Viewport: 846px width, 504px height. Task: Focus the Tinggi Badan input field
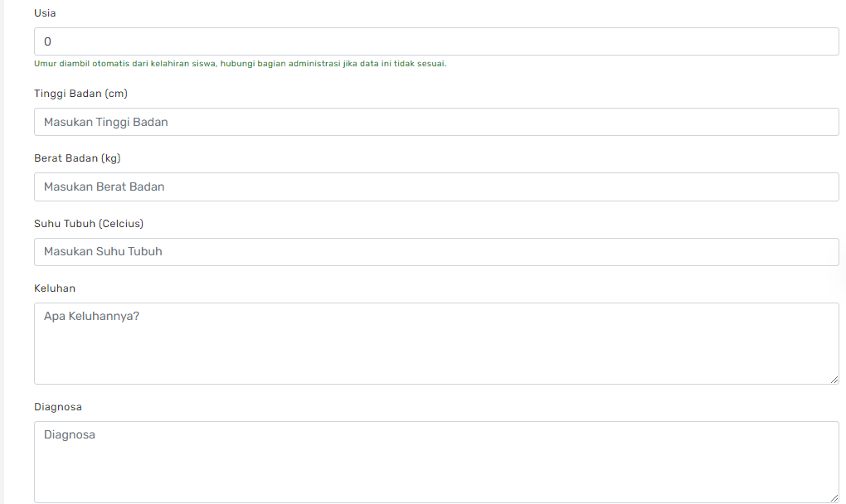436,122
